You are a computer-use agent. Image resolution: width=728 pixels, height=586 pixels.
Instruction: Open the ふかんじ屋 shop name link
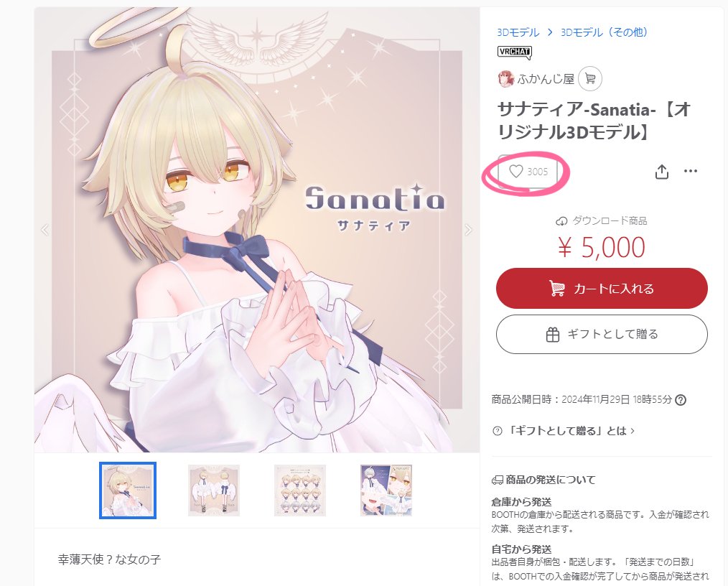tap(546, 79)
